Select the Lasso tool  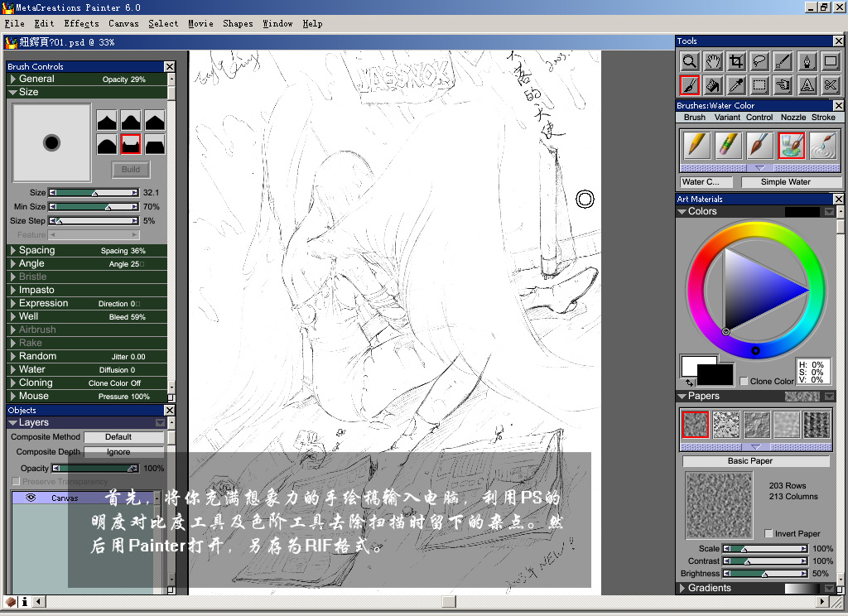click(x=760, y=61)
